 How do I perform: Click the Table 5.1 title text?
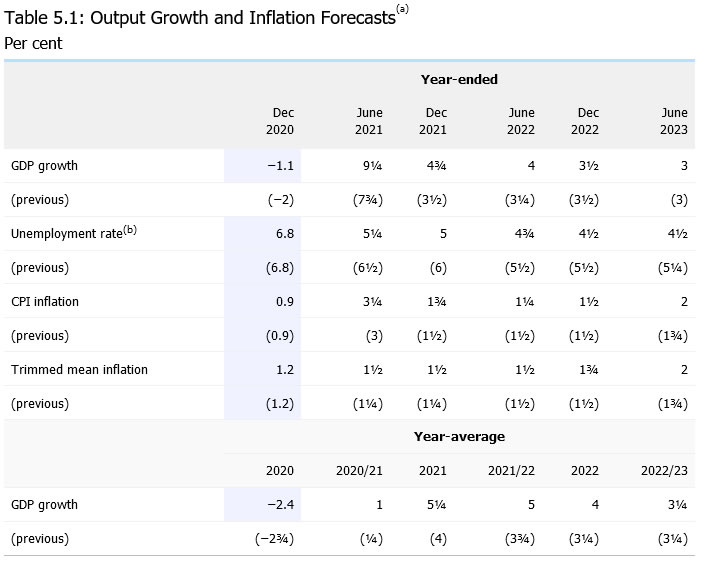pos(200,19)
